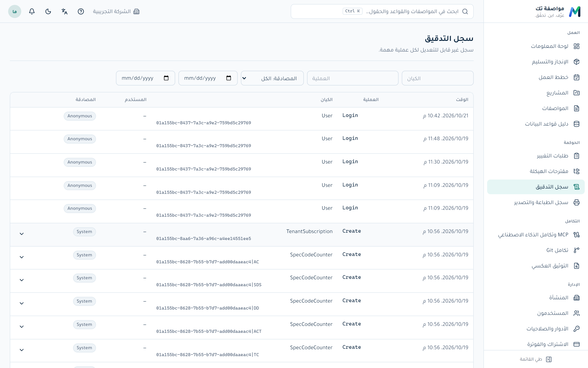Image resolution: width=588 pixels, height=368 pixels.
Task: Click the مقترحات الهيكلة tree icon
Action: point(577,171)
